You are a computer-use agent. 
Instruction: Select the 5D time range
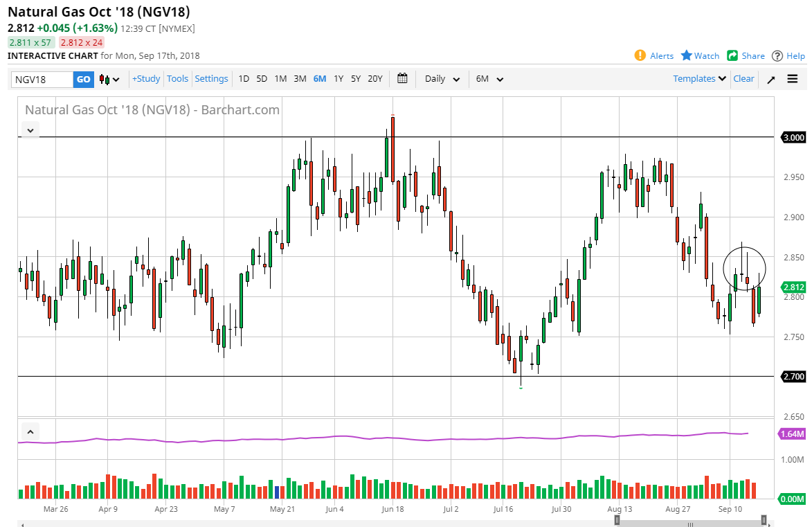(x=262, y=79)
